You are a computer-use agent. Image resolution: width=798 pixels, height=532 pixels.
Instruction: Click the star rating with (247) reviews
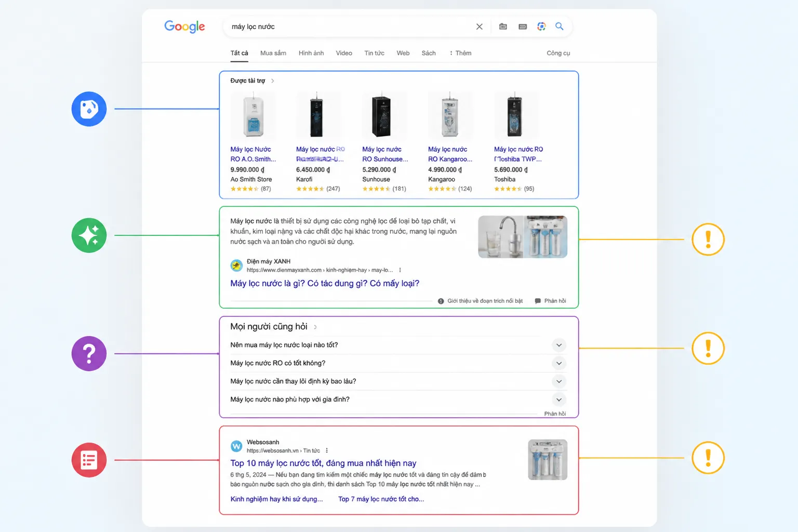coord(318,189)
